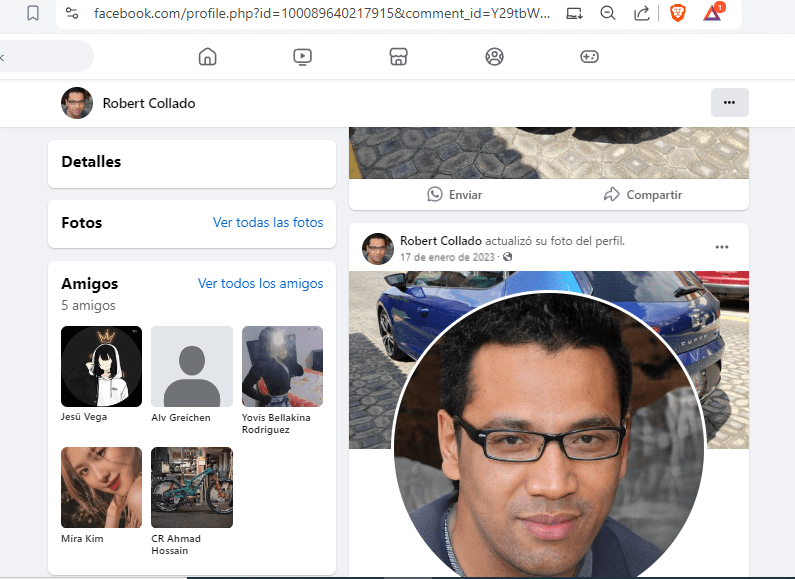
Task: Click the Brave Shields lion icon
Action: pyautogui.click(x=677, y=13)
